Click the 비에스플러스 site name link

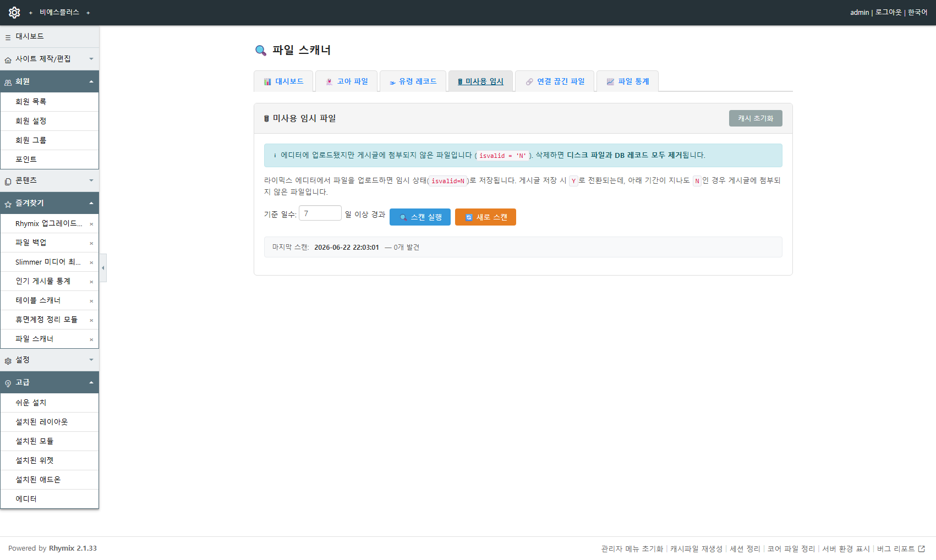click(59, 12)
